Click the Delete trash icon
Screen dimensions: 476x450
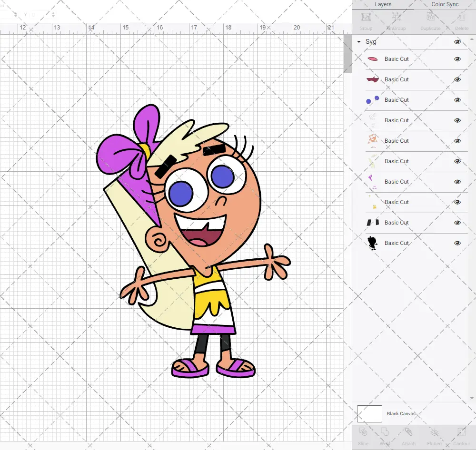tap(461, 17)
